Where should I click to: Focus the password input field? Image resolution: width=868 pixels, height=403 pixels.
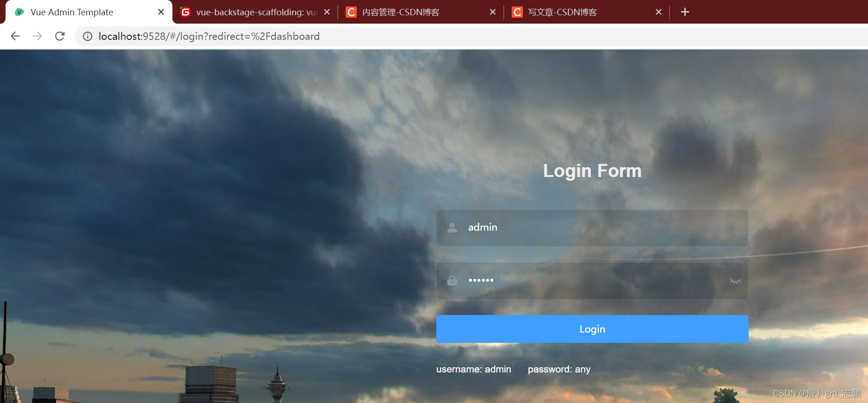[592, 281]
